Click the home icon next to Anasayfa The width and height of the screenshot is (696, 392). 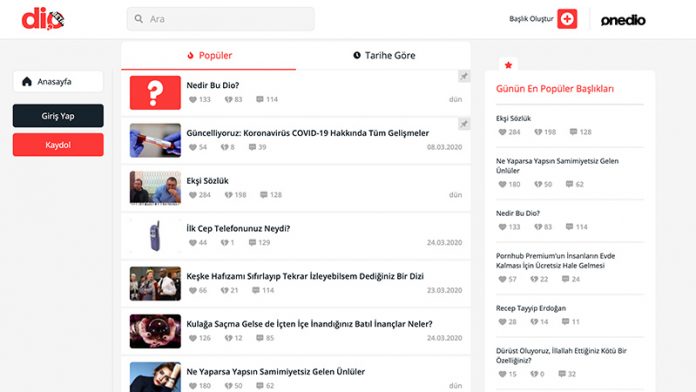[27, 81]
